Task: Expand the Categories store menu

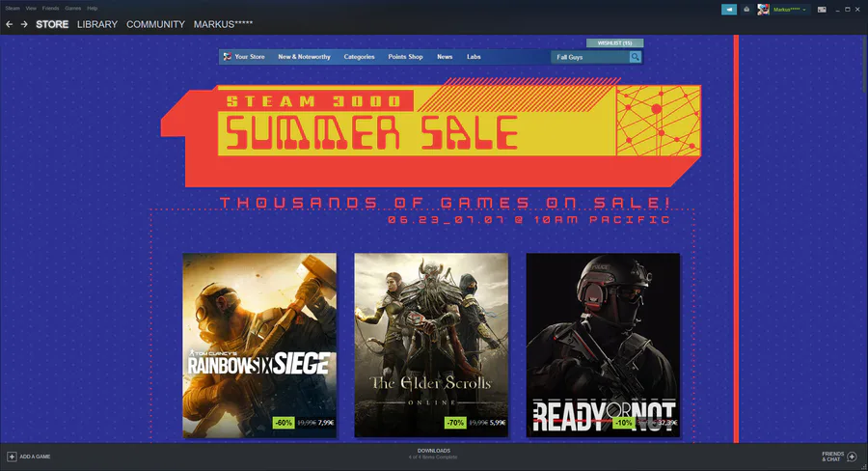Action: tap(360, 57)
